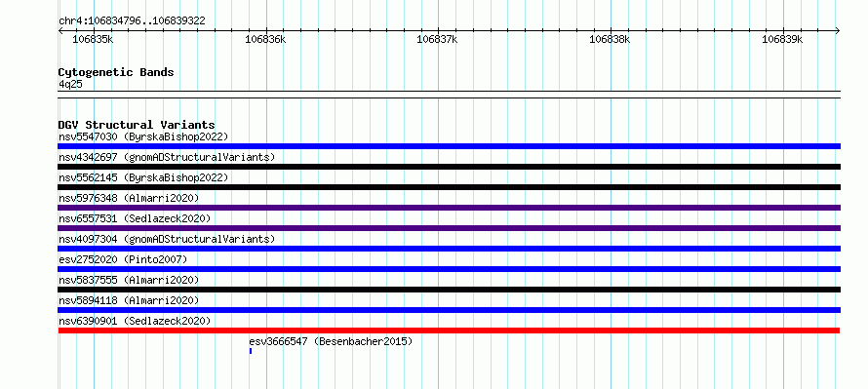Open nsv6557531 (Sedlazeck2020) variant label

pos(135,218)
